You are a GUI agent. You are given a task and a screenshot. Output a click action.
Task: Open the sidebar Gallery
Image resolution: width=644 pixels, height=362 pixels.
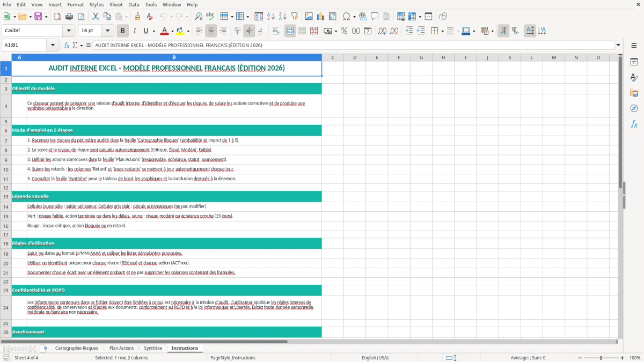[x=634, y=93]
